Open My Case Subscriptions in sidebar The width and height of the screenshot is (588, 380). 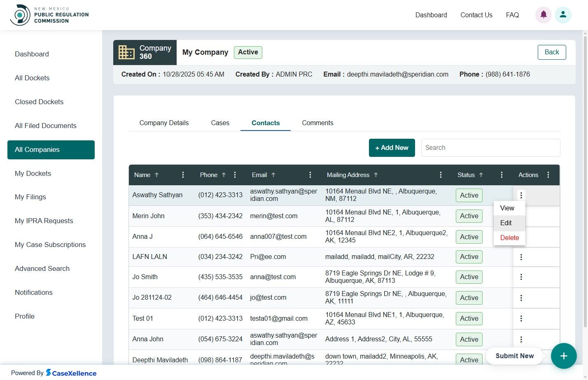tap(51, 245)
